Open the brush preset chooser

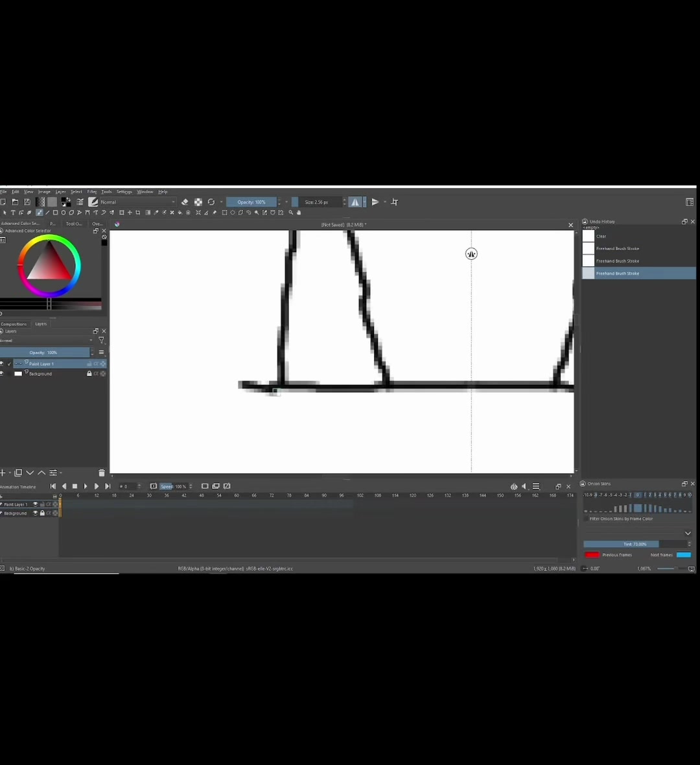coord(93,202)
